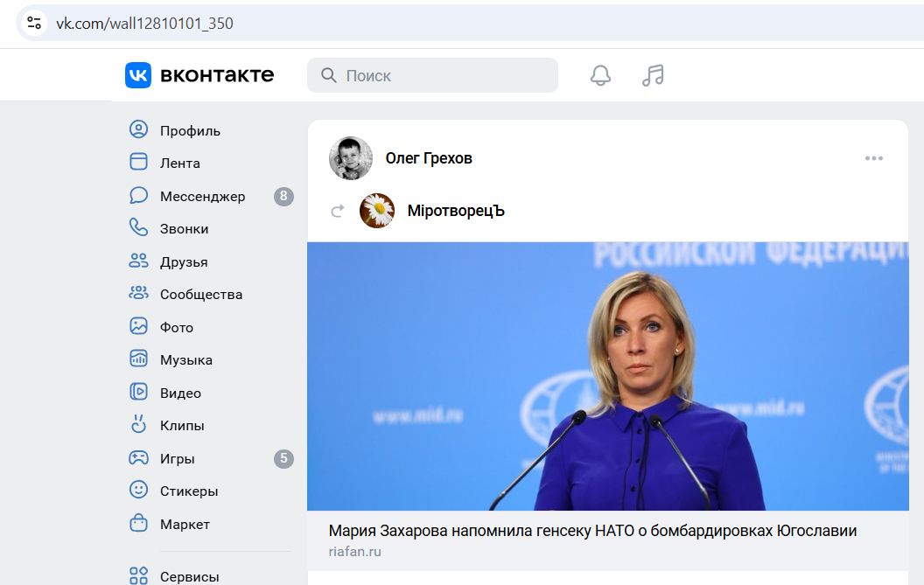Open the Games controller icon

[x=138, y=458]
